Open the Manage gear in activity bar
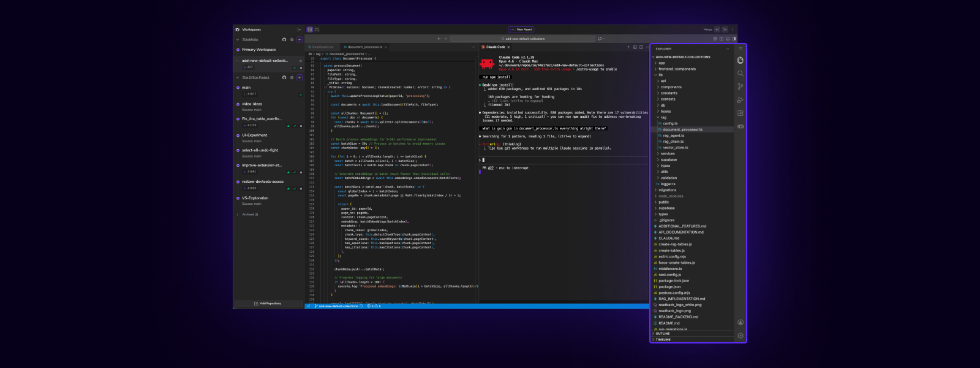Screen dimensions: 980x368 [741, 335]
